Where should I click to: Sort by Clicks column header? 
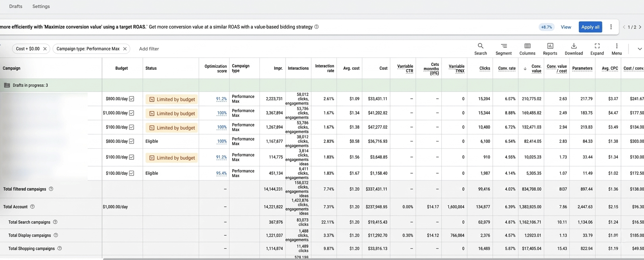484,68
